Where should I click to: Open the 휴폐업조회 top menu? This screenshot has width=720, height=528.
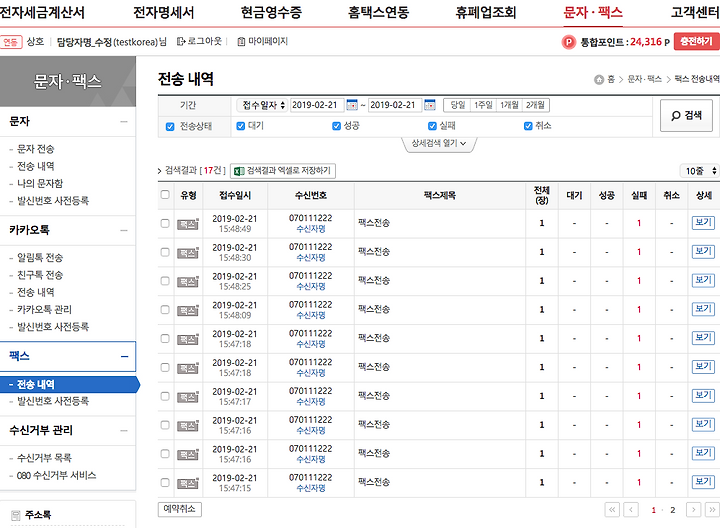tap(486, 12)
